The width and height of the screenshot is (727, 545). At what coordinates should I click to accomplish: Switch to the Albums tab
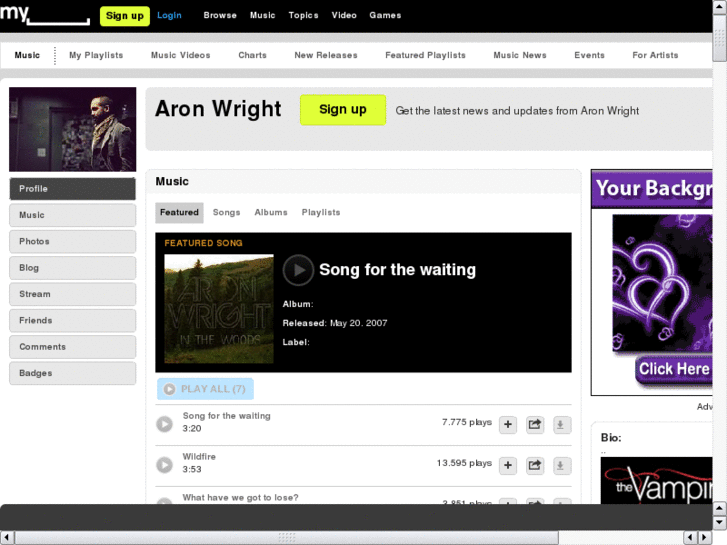click(271, 212)
